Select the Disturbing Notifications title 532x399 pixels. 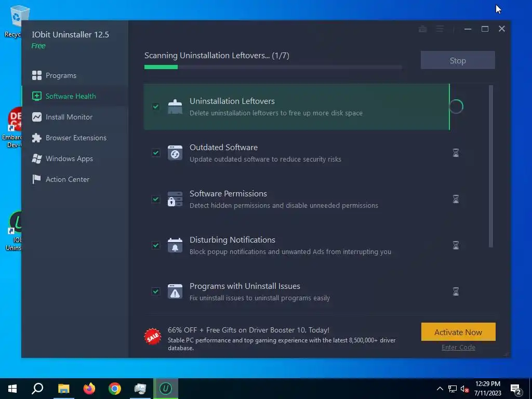pos(232,240)
